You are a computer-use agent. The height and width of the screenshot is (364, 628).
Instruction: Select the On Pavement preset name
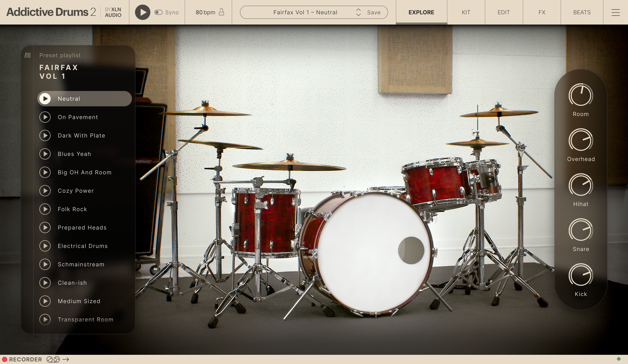78,117
